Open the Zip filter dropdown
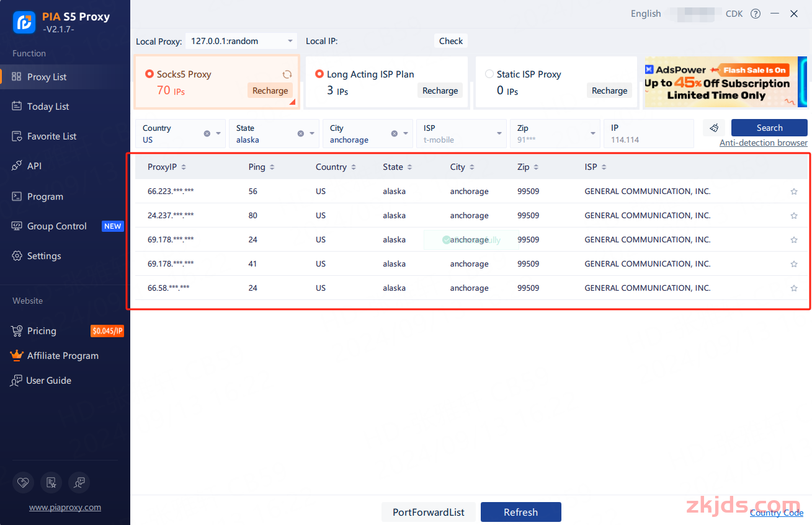The width and height of the screenshot is (812, 525). 555,133
